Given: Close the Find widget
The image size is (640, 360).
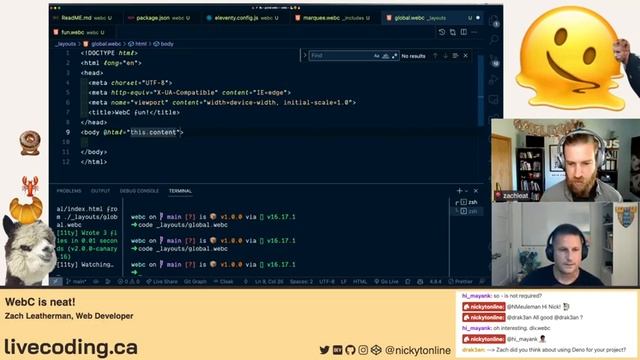Looking at the screenshot, I should (x=466, y=56).
